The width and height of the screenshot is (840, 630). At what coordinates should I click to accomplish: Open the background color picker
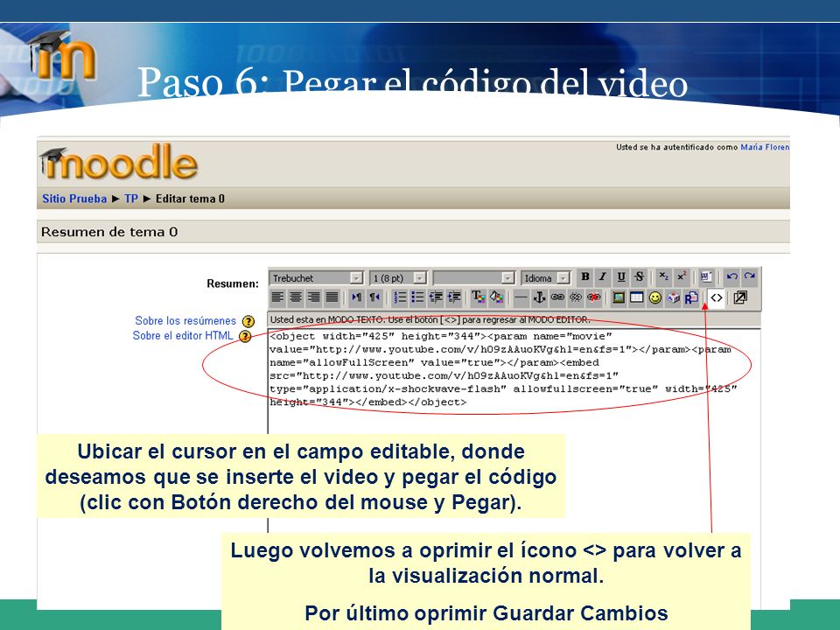point(497,297)
